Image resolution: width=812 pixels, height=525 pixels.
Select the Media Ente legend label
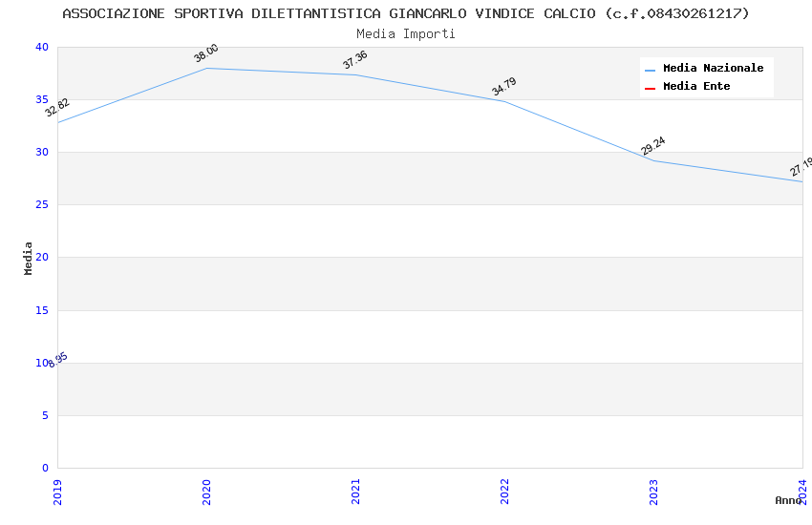(696, 87)
